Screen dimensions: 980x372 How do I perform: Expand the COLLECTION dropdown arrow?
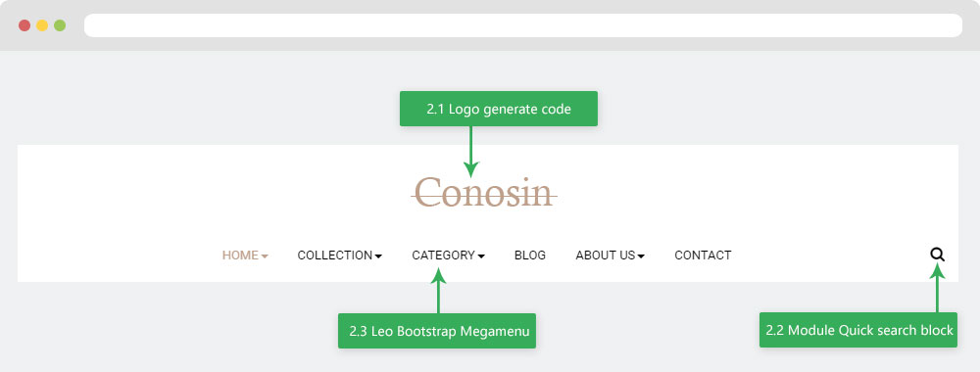point(378,256)
